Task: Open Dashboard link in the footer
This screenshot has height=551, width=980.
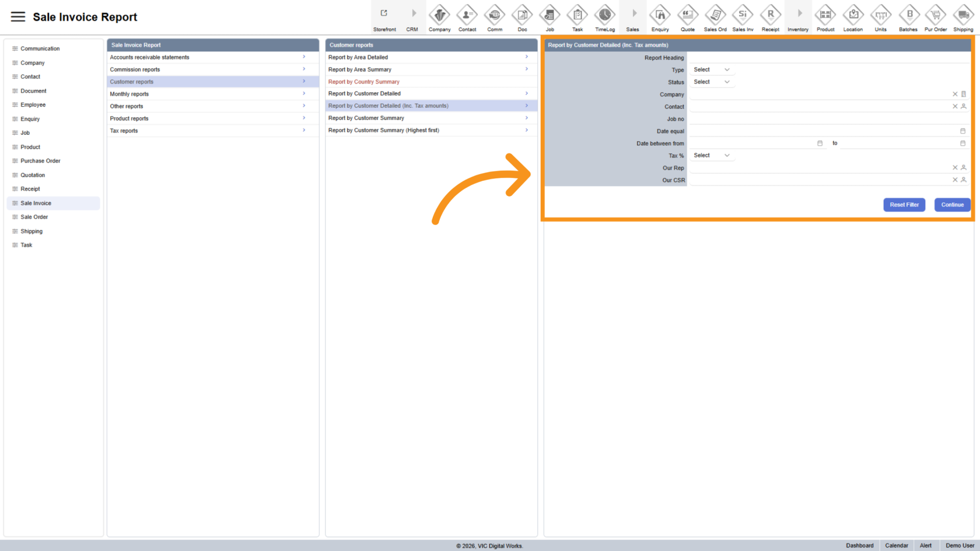Action: 859,546
